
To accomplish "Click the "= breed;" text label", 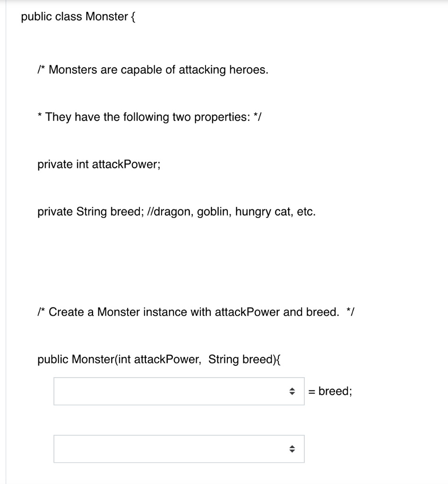I will click(x=331, y=391).
